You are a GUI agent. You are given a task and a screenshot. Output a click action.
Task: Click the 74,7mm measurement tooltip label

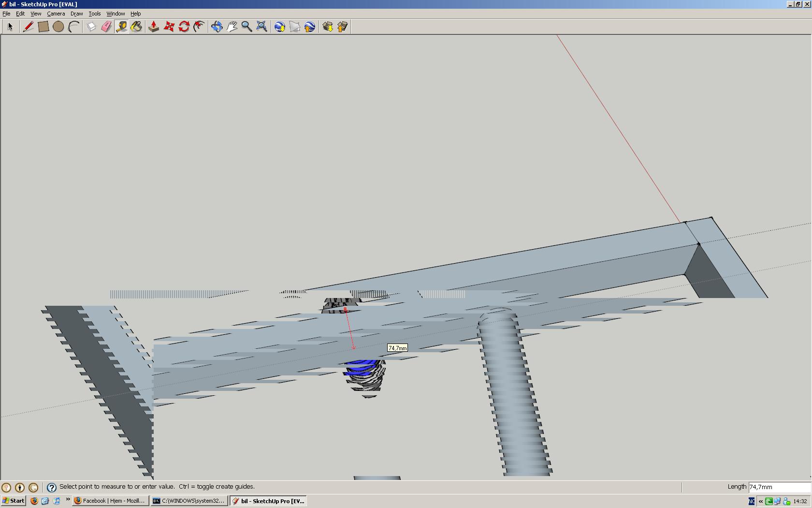point(397,348)
